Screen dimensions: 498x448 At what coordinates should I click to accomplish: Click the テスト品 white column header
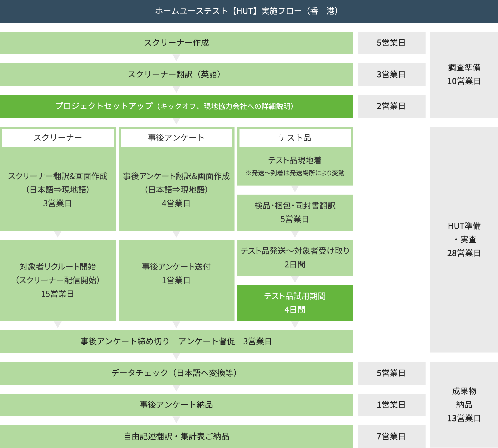pos(295,138)
